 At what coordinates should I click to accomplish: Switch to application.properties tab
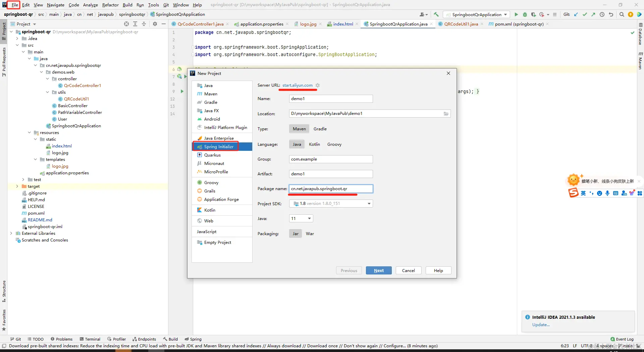click(262, 24)
